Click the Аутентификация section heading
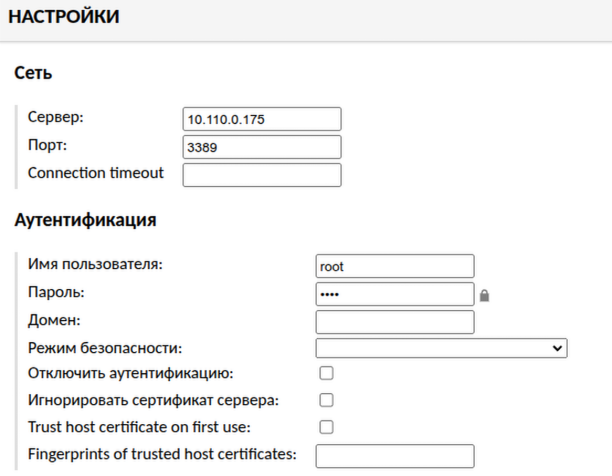 [84, 221]
